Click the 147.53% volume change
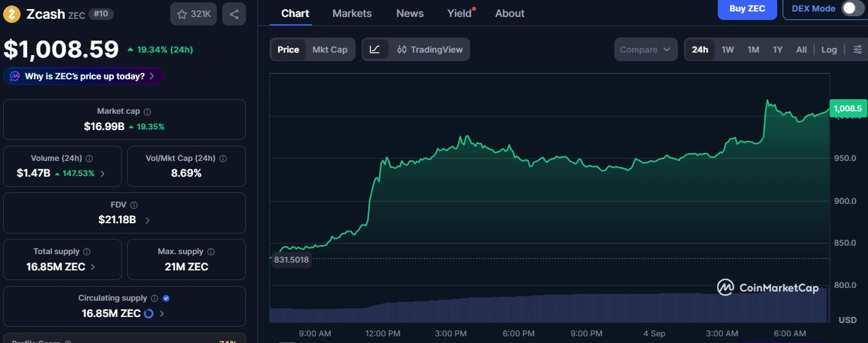The width and height of the screenshot is (868, 343). point(75,174)
